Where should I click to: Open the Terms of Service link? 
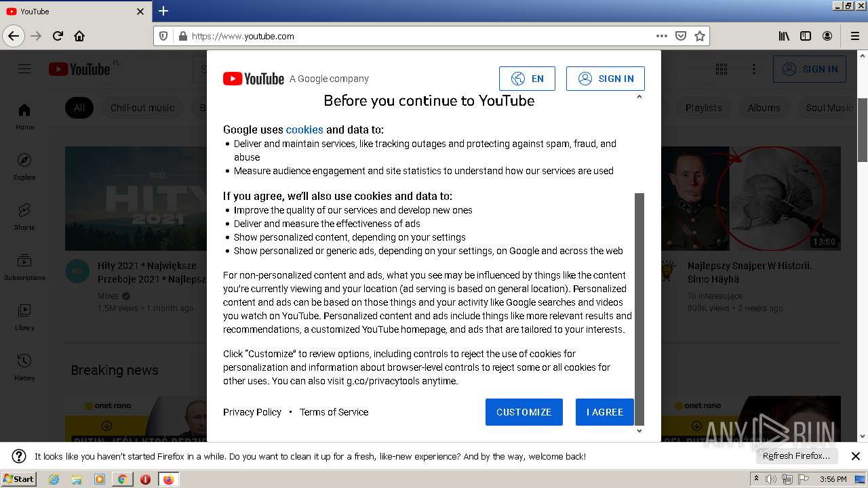coord(334,412)
